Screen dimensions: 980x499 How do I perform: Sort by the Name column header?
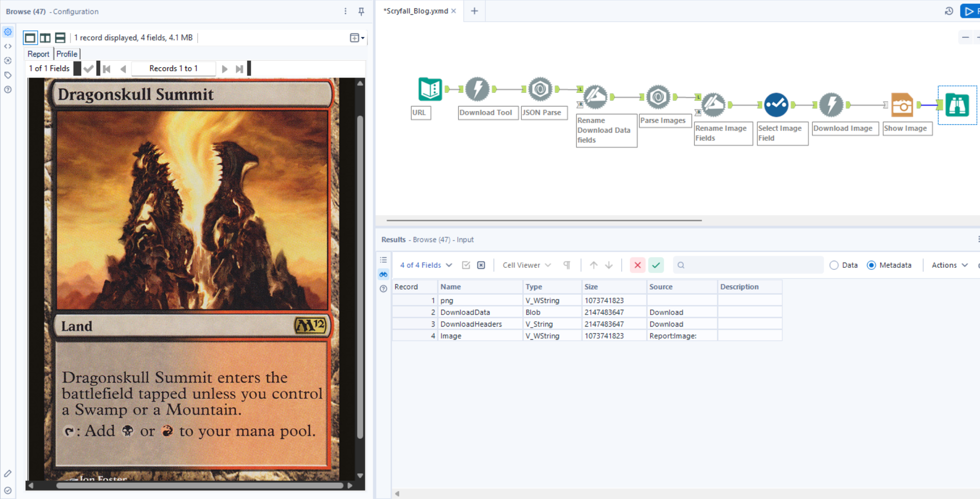click(480, 287)
